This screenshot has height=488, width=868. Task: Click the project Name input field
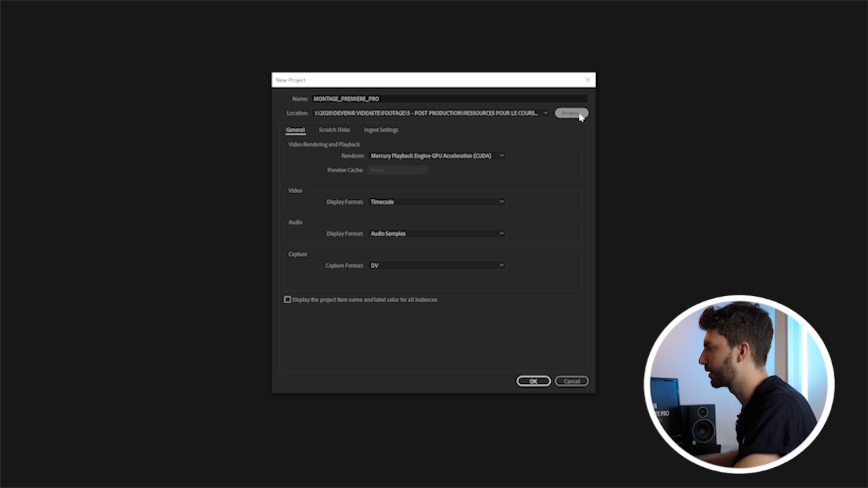click(449, 99)
